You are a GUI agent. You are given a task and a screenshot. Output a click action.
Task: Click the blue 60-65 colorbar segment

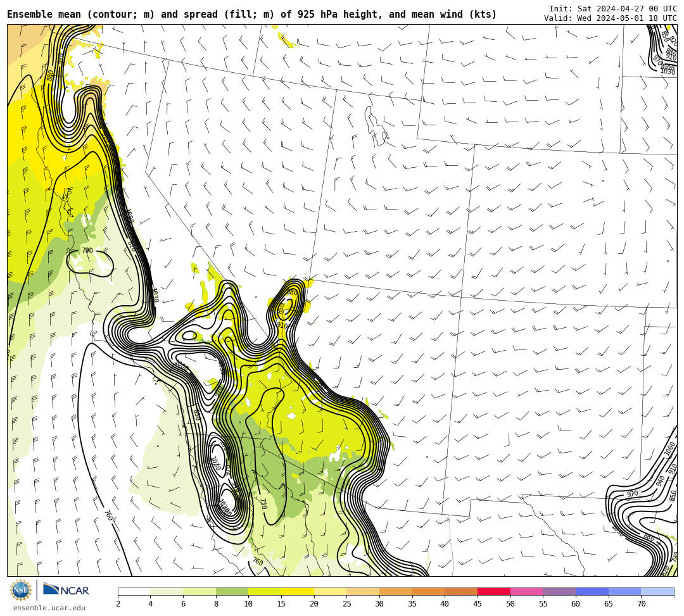(x=592, y=591)
